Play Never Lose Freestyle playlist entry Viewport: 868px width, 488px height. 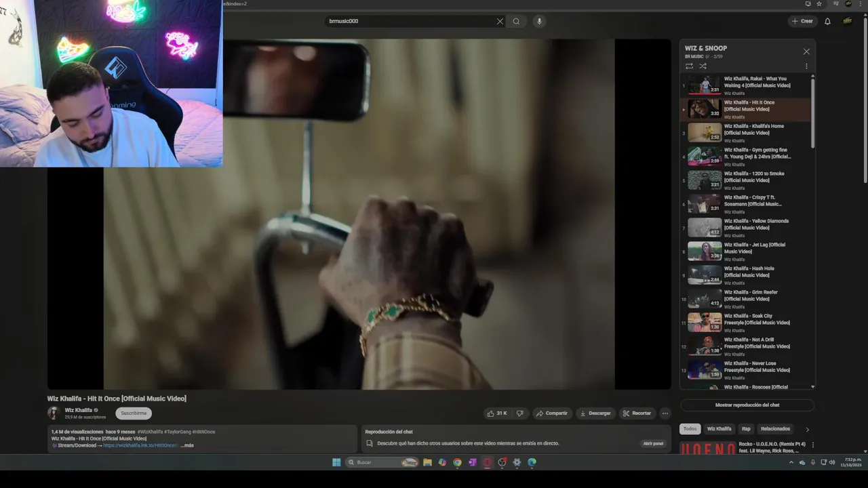(x=745, y=370)
